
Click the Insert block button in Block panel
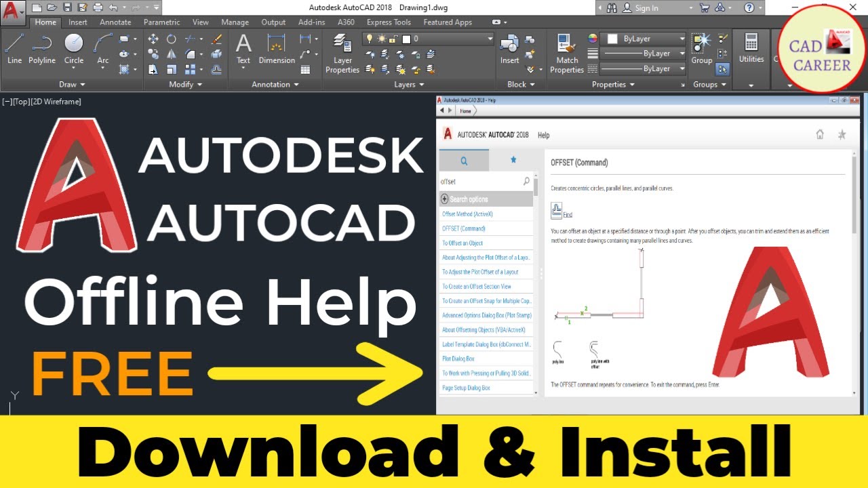pyautogui.click(x=510, y=49)
